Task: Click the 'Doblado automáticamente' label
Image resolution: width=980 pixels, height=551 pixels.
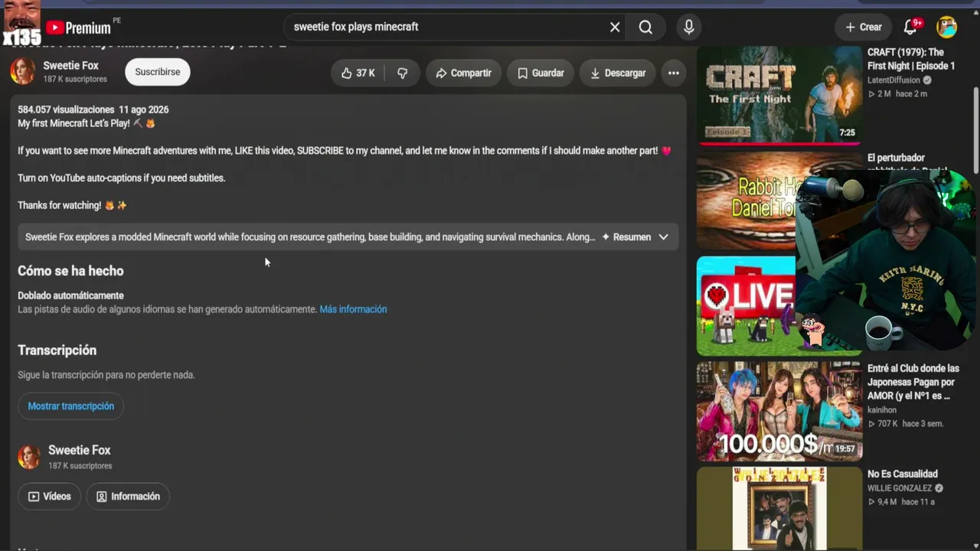Action: [x=70, y=295]
